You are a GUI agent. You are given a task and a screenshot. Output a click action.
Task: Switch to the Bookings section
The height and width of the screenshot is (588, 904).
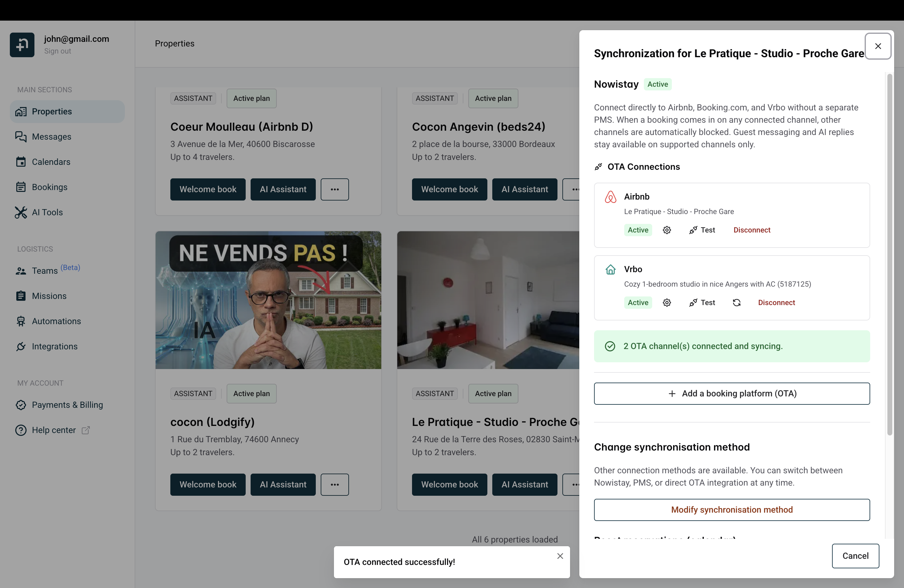pos(50,187)
